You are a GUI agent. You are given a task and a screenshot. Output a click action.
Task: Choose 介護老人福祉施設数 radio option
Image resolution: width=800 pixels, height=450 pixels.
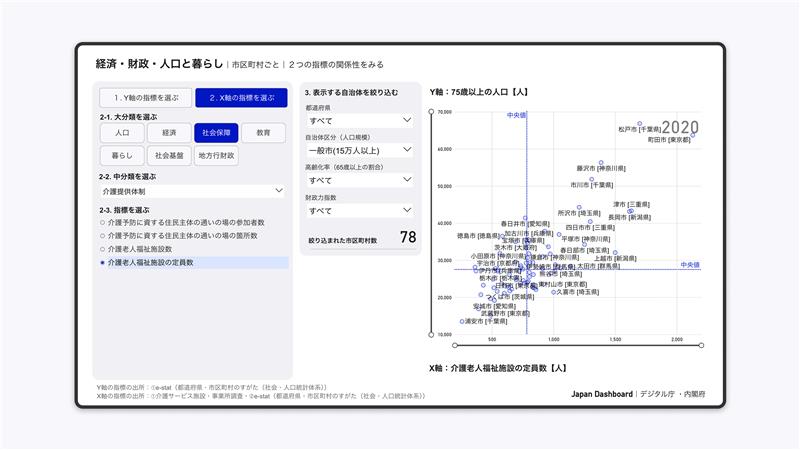(136, 249)
